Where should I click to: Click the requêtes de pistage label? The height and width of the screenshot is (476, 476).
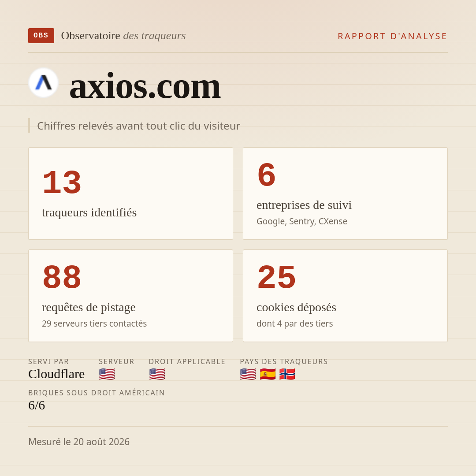(x=89, y=307)
